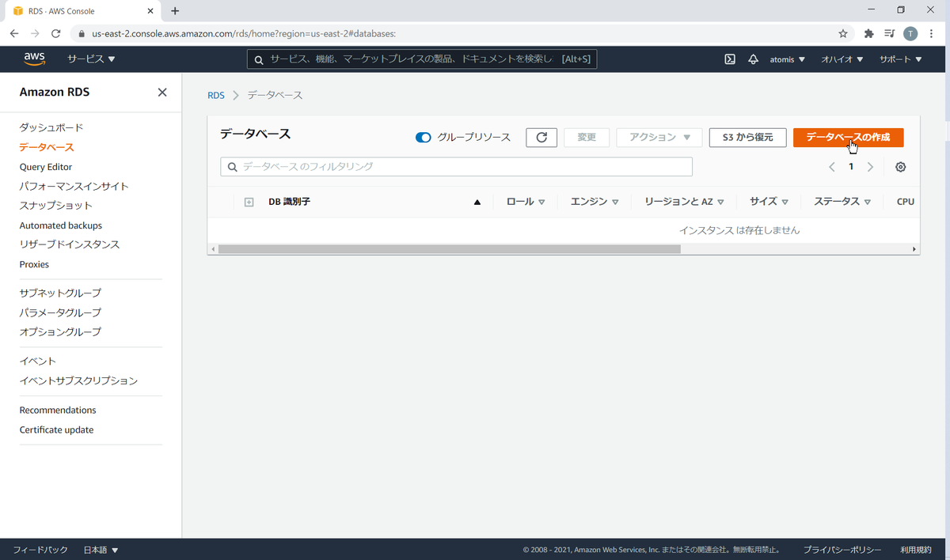Bookmark this page star icon
Image resolution: width=950 pixels, height=560 pixels.
pos(843,33)
